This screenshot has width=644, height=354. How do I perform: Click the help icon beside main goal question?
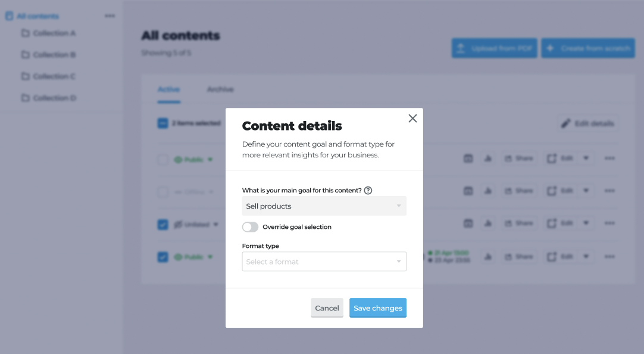[x=368, y=191]
